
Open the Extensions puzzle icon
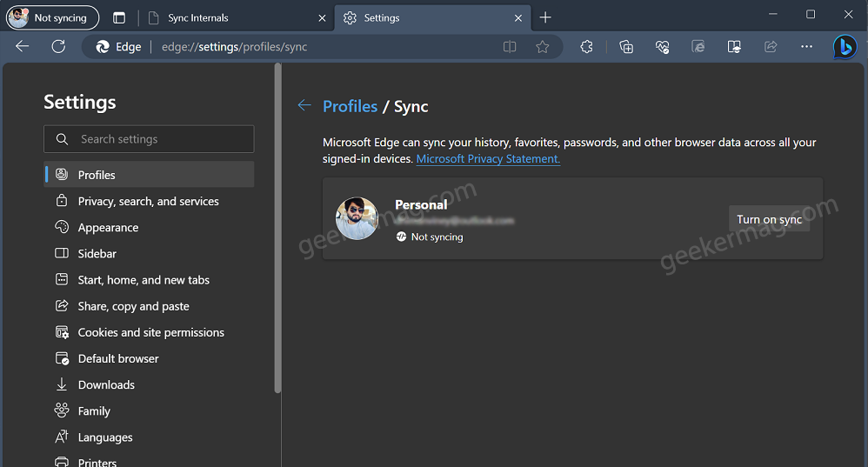(587, 47)
